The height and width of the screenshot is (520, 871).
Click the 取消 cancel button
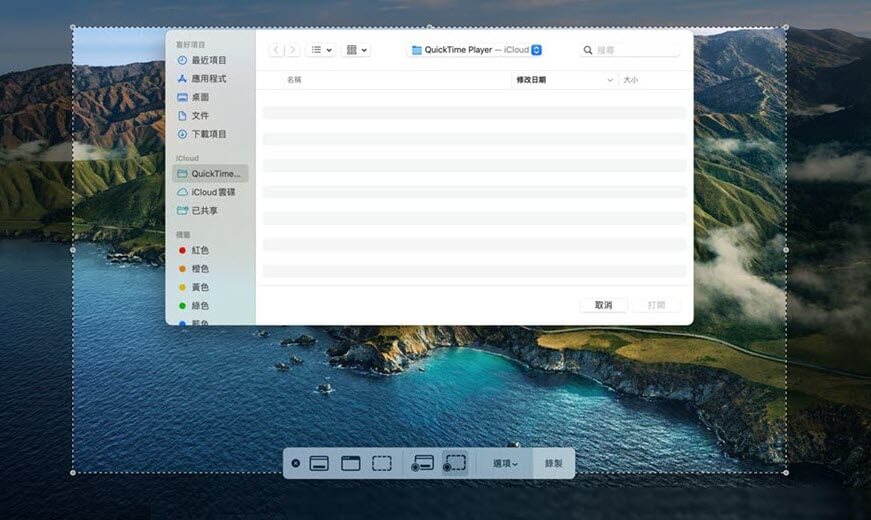(603, 305)
